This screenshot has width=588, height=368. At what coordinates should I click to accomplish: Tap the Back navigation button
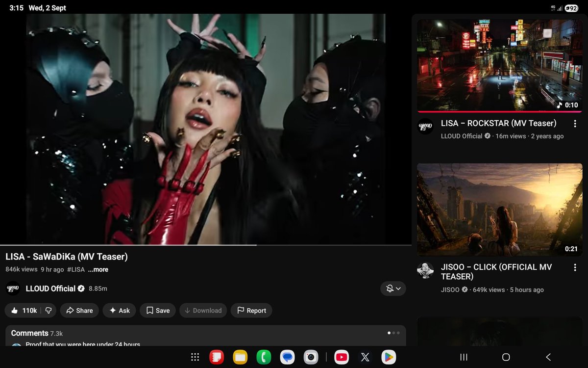click(x=548, y=357)
